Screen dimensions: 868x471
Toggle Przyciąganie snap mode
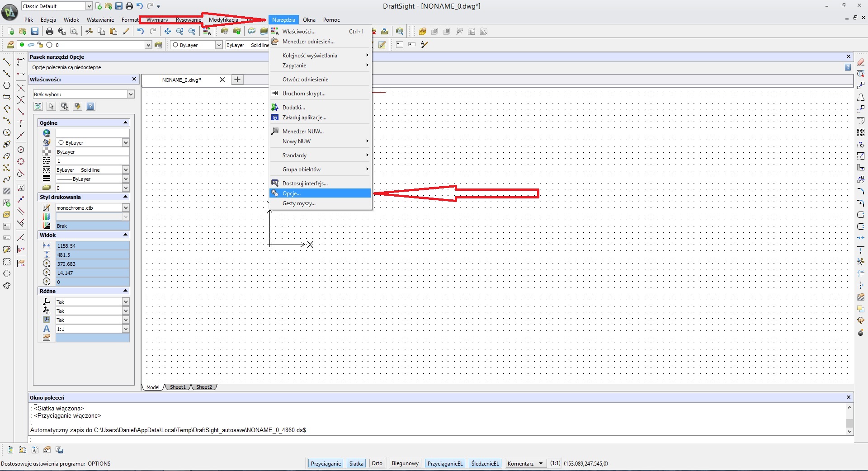[326, 463]
